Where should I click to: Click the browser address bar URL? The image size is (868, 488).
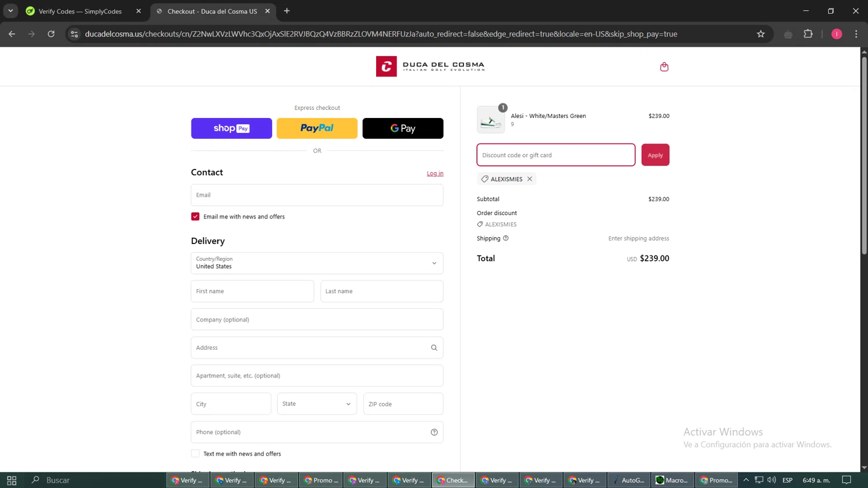[381, 34]
